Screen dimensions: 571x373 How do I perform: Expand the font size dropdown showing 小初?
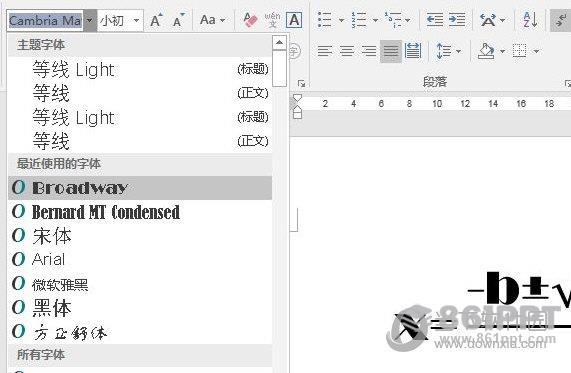tap(136, 20)
